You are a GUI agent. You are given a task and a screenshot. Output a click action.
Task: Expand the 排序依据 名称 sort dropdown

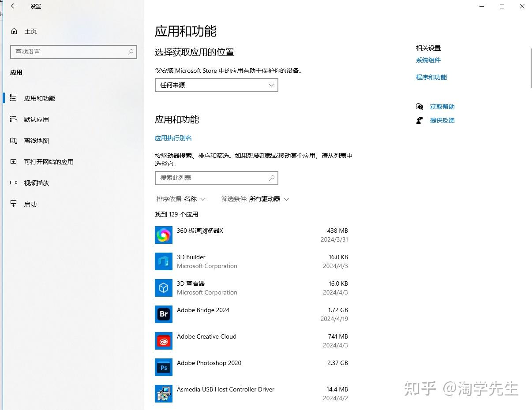pyautogui.click(x=181, y=199)
